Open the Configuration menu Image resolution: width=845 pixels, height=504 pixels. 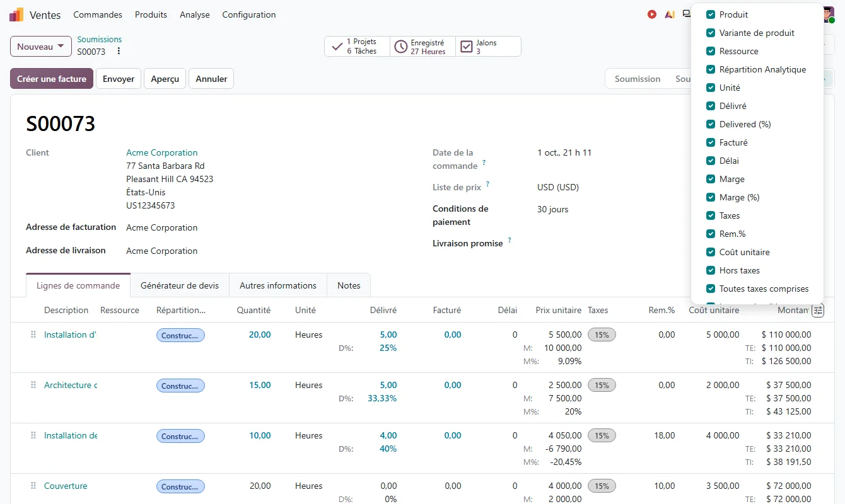click(249, 14)
